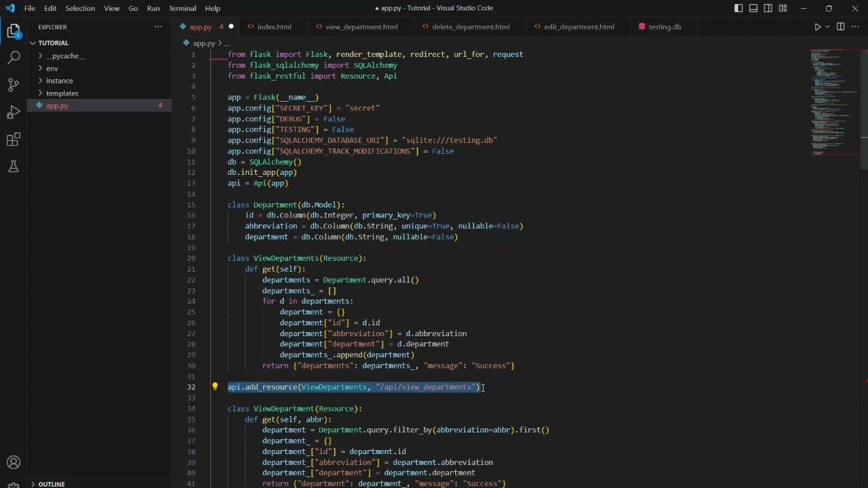The height and width of the screenshot is (488, 868).
Task: Select app.py in the file explorer
Action: [x=99, y=106]
